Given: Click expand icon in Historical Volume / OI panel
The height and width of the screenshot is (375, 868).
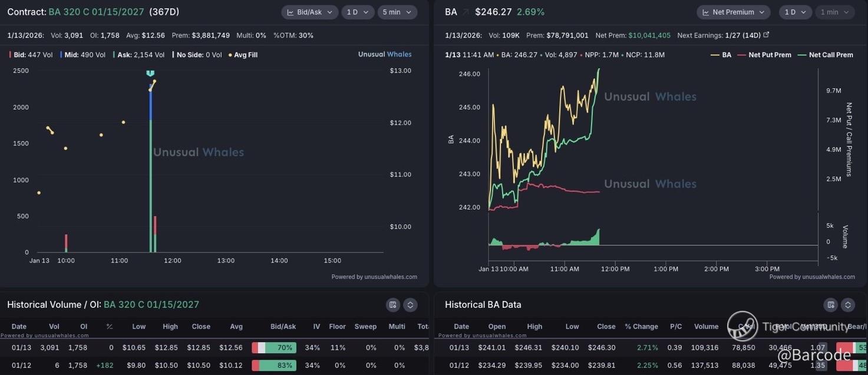Looking at the screenshot, I should click(410, 305).
